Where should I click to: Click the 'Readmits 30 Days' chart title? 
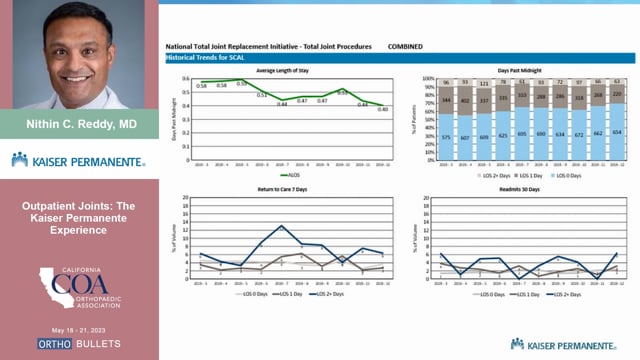click(520, 189)
